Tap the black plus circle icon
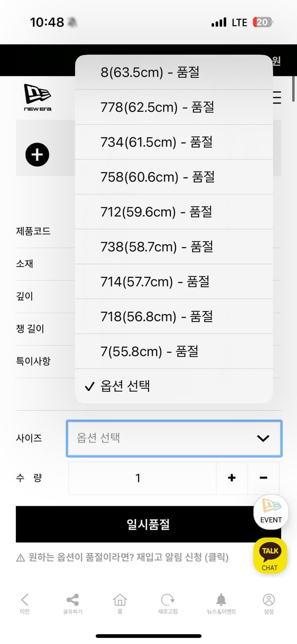This screenshot has height=644, width=297. (37, 155)
